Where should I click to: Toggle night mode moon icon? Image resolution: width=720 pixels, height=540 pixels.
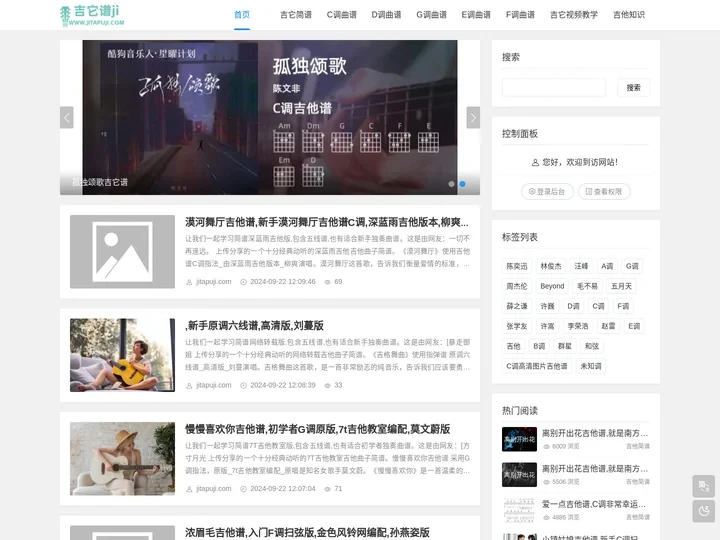pyautogui.click(x=703, y=511)
